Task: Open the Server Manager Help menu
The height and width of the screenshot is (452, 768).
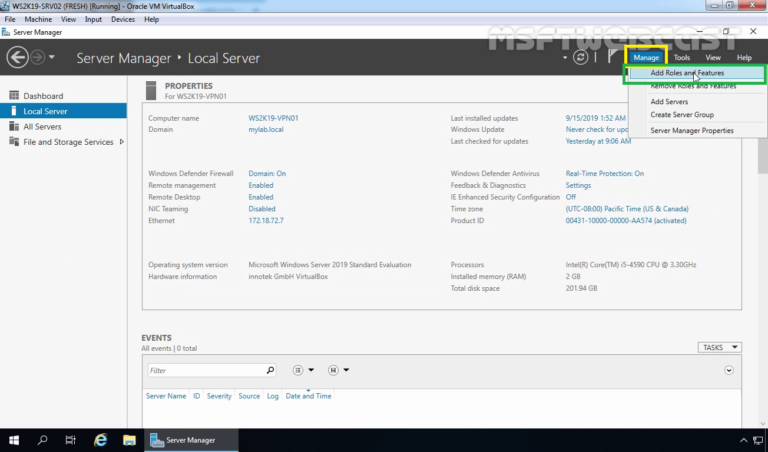Action: point(744,57)
